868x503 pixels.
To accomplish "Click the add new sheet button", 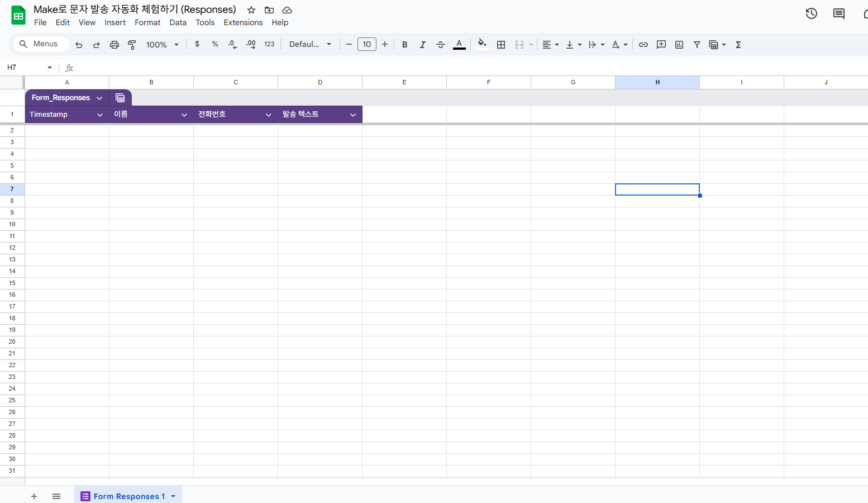I will coord(34,496).
